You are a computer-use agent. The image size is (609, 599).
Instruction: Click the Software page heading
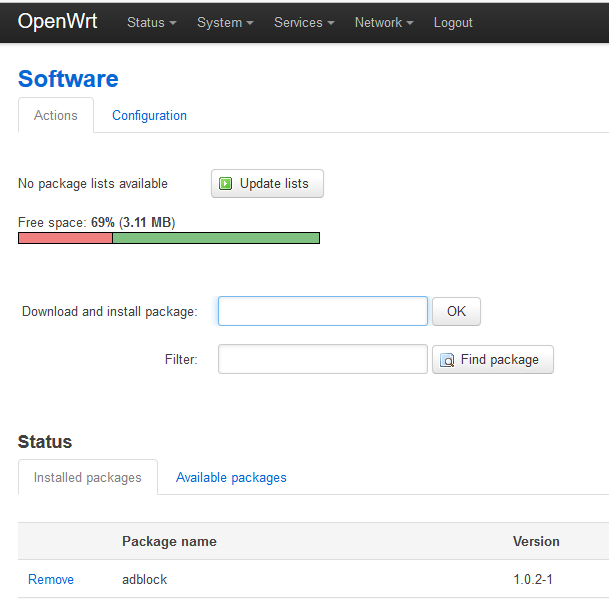68,79
